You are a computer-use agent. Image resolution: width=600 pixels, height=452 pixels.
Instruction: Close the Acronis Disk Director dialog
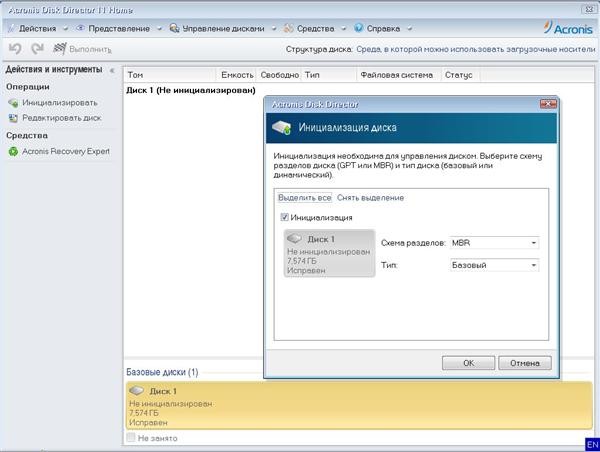pos(548,104)
